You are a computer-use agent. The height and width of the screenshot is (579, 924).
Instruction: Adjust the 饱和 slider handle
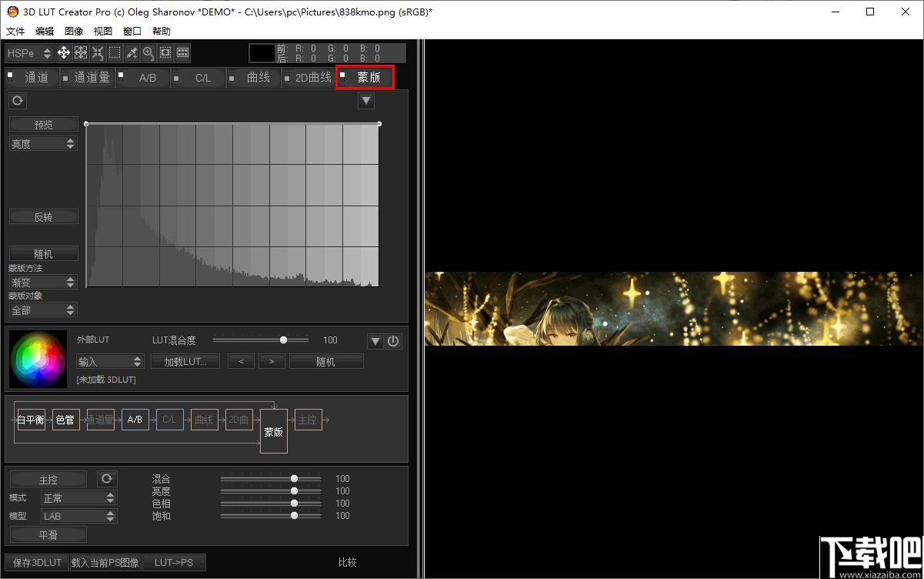(x=294, y=515)
